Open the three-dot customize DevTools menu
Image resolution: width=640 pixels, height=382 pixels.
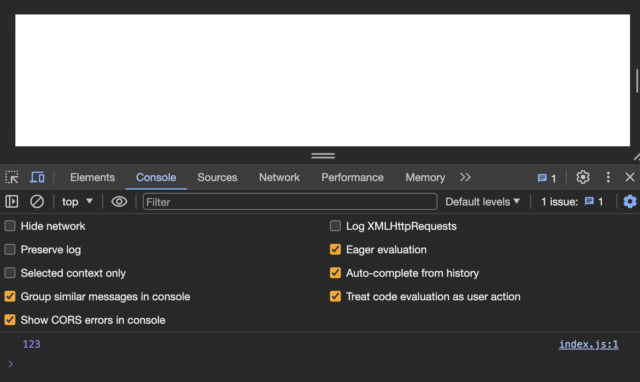coord(608,177)
